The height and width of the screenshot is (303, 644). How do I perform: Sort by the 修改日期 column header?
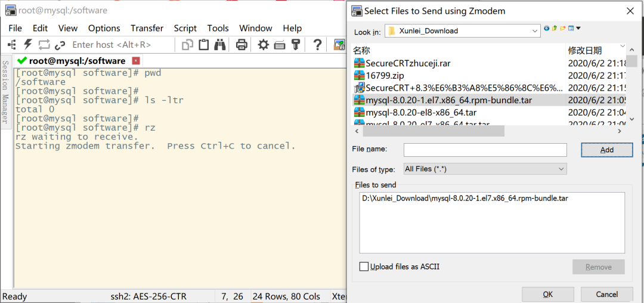(596, 51)
